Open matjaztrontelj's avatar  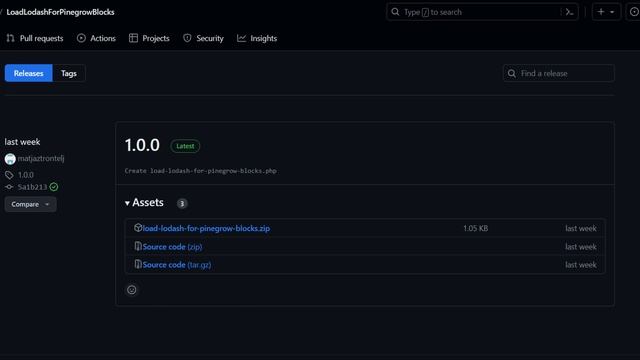tap(10, 159)
